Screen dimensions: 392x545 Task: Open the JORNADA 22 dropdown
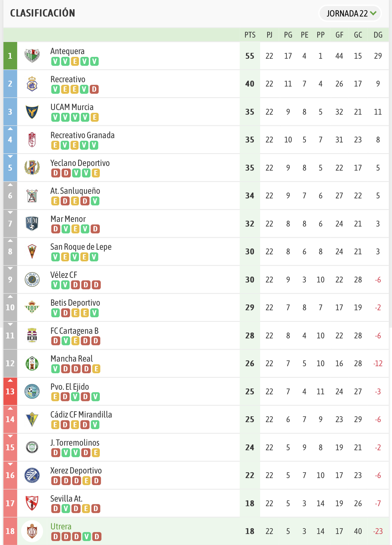click(x=350, y=13)
